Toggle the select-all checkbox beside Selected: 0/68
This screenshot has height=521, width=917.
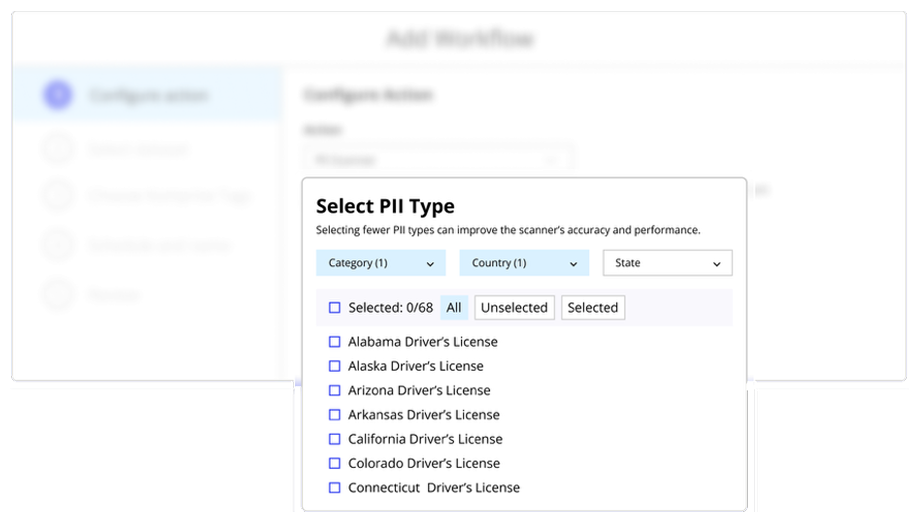click(335, 308)
